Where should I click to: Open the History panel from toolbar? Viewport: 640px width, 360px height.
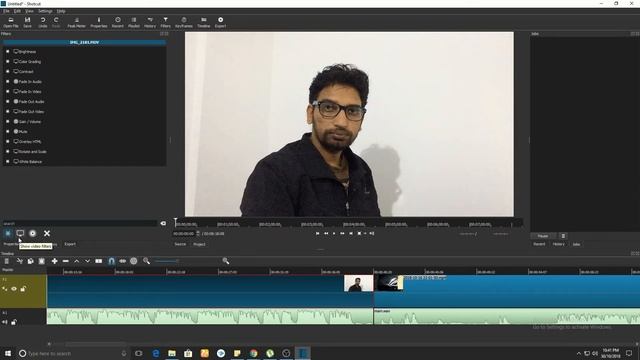[x=150, y=22]
